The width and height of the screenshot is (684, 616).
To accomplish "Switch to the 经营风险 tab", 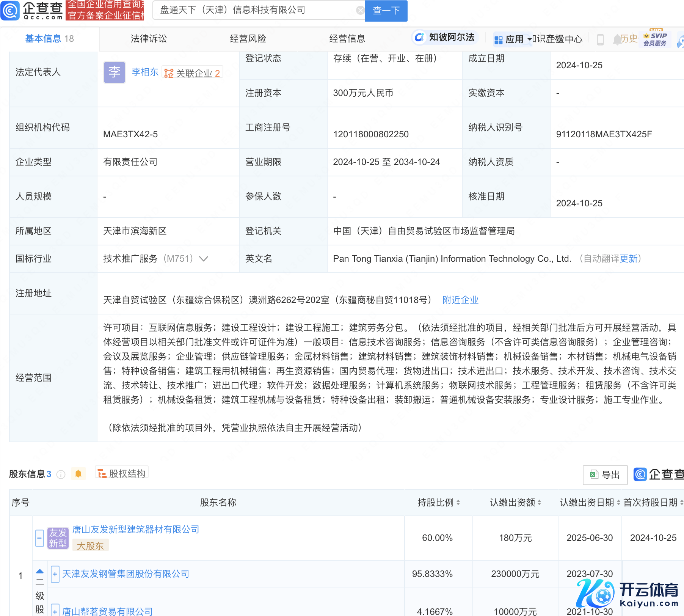I will coord(248,39).
